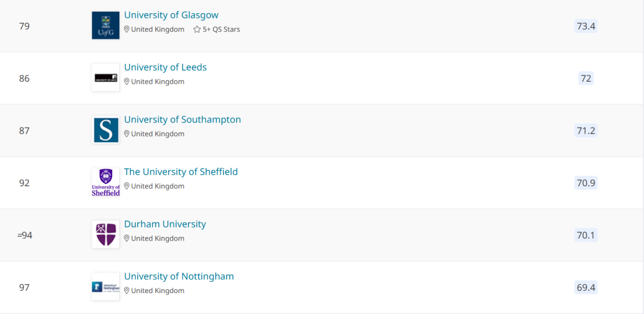Image resolution: width=644 pixels, height=314 pixels.
Task: Open the University of Glasgow logo
Action: point(106,26)
